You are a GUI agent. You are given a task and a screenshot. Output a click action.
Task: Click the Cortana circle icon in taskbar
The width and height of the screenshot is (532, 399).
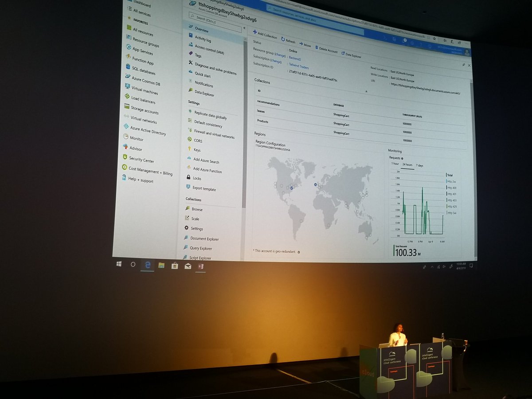pos(133,264)
